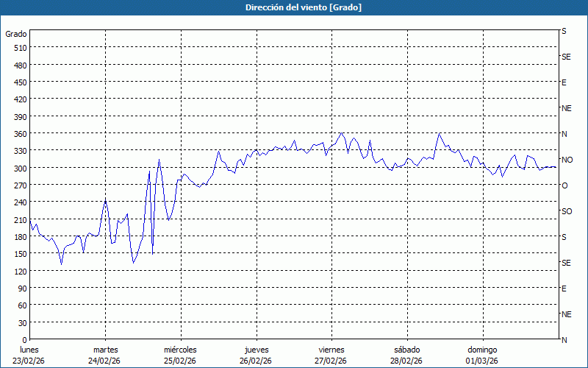This screenshot has height=368, width=588.
Task: Click the SO compass direction label
Action: 566,211
